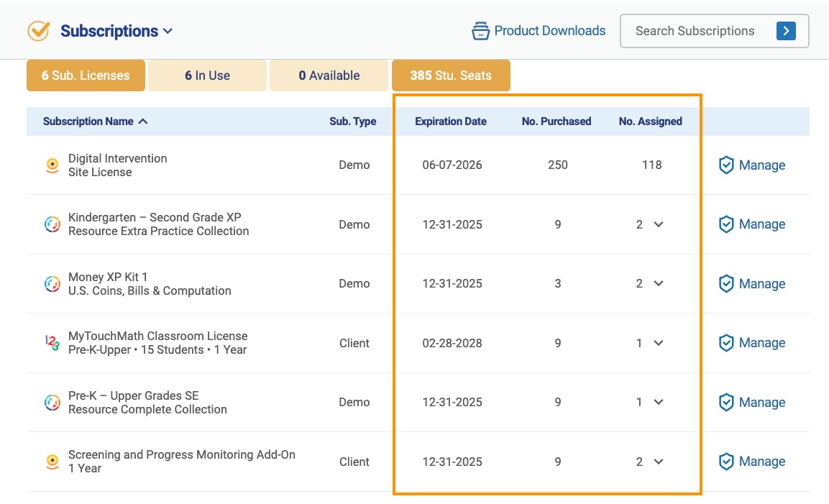Select the 6 Sub. Licenses tab
Image resolution: width=829 pixels, height=504 pixels.
point(86,75)
